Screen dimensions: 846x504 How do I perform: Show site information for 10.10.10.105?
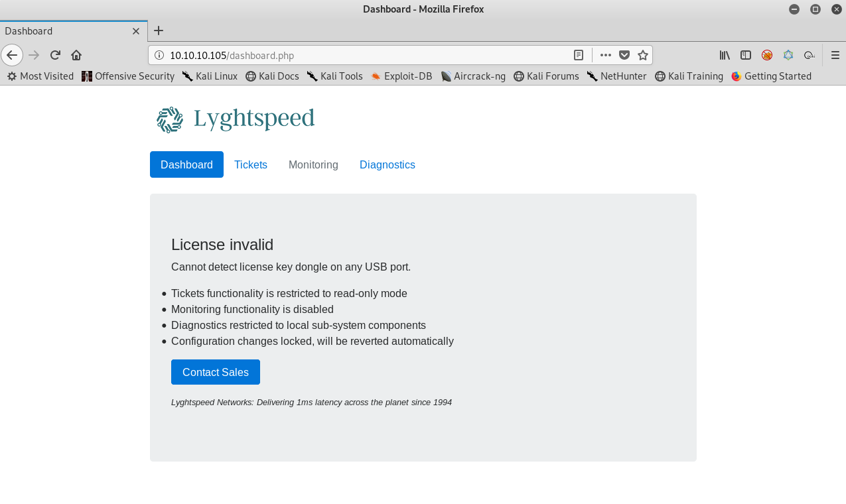159,55
